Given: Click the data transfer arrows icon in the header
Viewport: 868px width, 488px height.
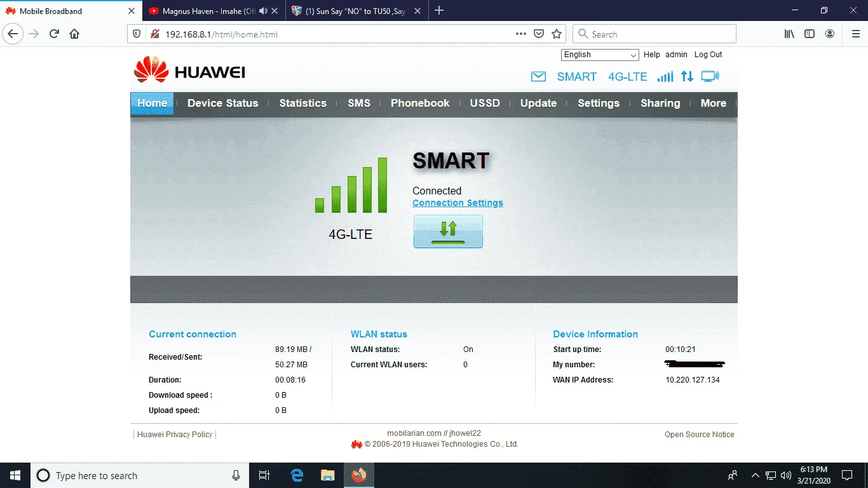Looking at the screenshot, I should point(687,76).
